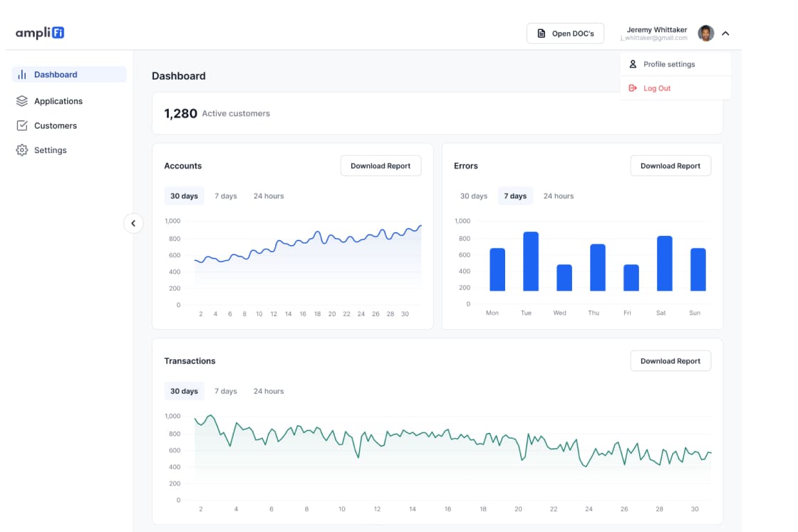Click the j_whittaker@gmail.com email text
Viewport: 798px width, 532px height.
tap(654, 38)
